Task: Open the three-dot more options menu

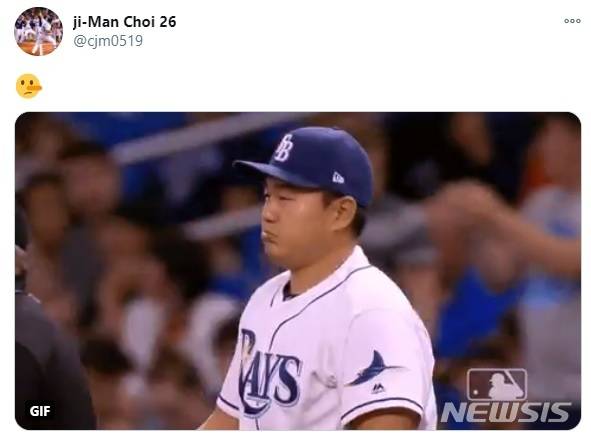Action: 572,21
